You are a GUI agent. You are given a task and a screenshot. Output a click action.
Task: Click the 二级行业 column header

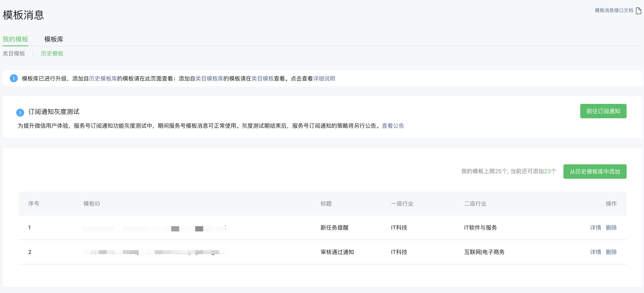tap(475, 204)
